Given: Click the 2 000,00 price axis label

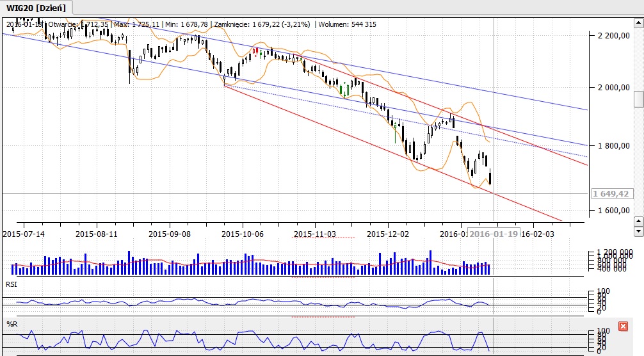Looking at the screenshot, I should [613, 87].
